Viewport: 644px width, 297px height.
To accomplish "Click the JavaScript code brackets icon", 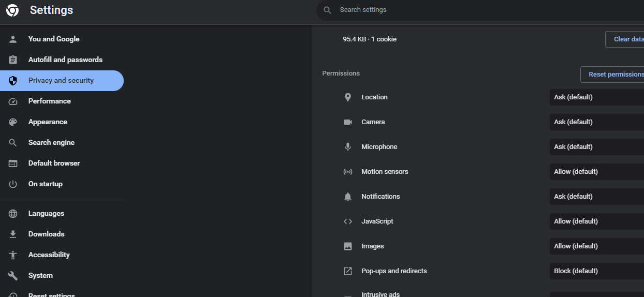I will [x=348, y=221].
